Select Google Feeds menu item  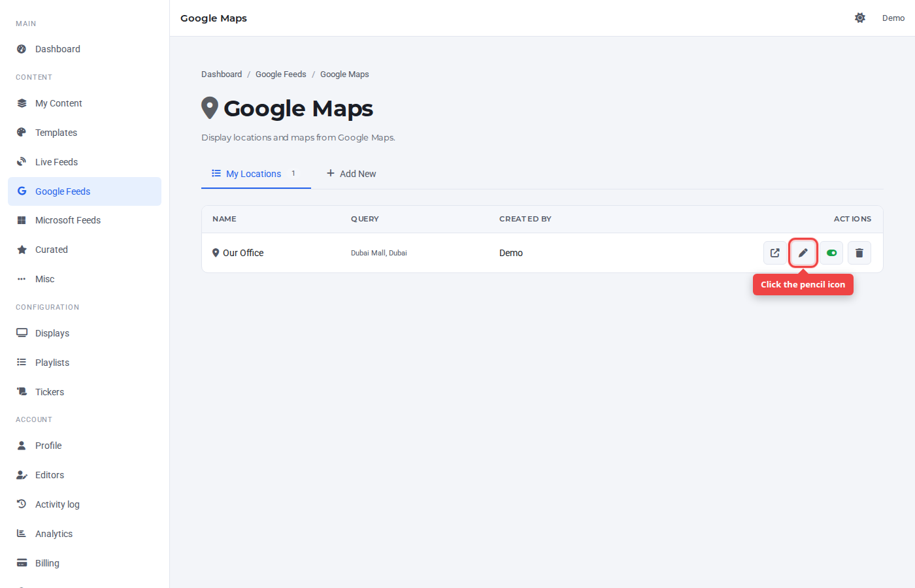pyautogui.click(x=84, y=191)
